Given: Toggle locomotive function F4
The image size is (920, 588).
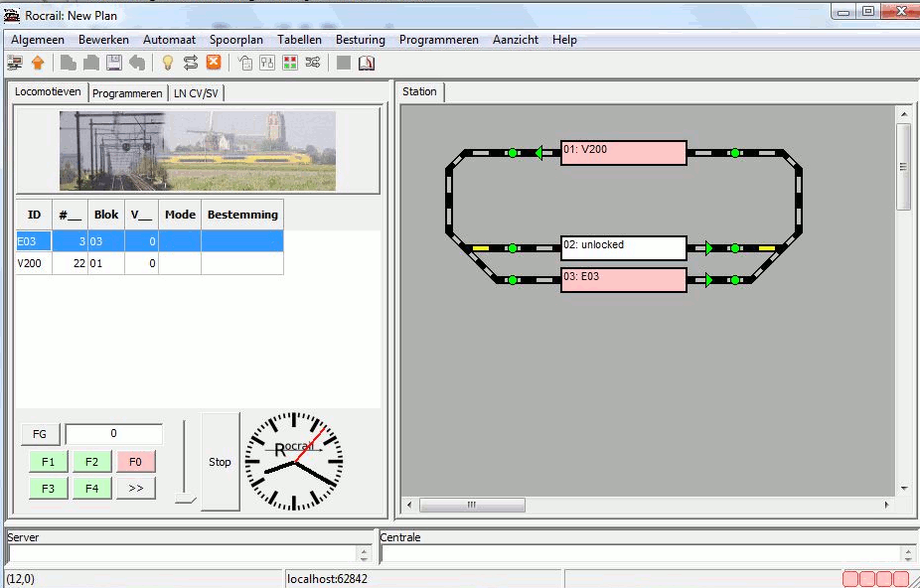Looking at the screenshot, I should 91,489.
